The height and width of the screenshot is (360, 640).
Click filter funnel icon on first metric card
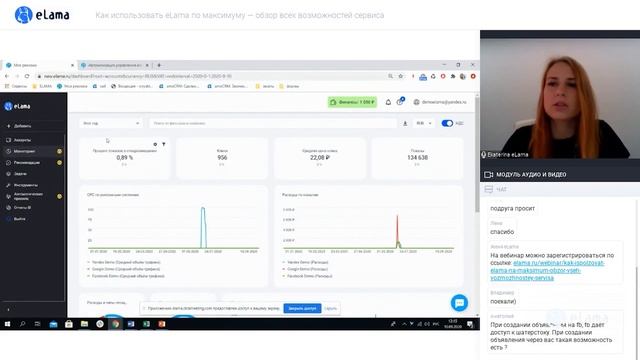pyautogui.click(x=164, y=144)
